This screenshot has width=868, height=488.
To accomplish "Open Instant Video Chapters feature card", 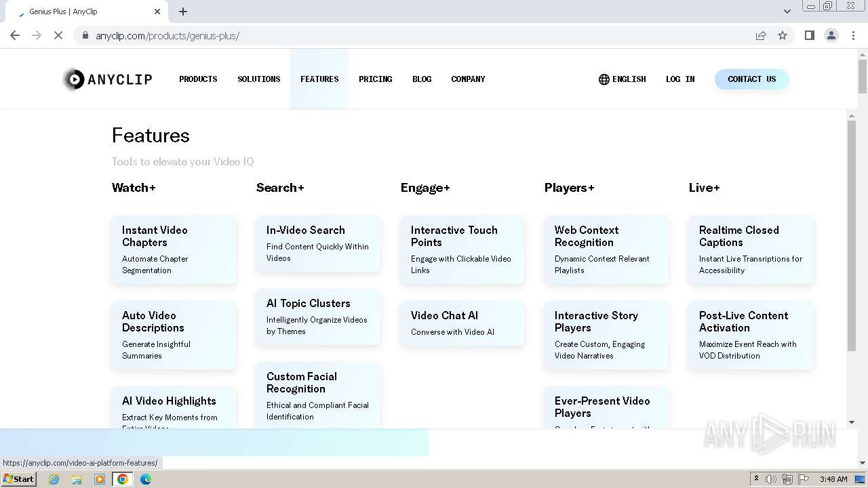I will click(174, 249).
